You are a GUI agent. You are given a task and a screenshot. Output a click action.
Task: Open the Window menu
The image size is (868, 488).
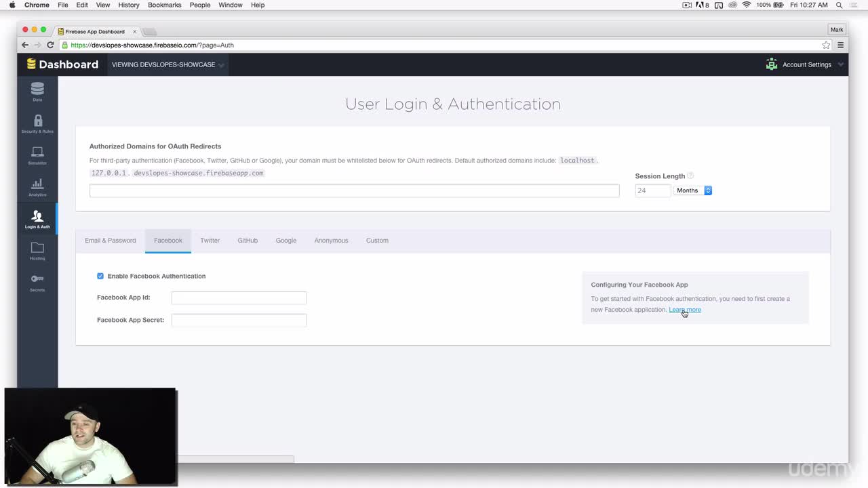pyautogui.click(x=230, y=5)
